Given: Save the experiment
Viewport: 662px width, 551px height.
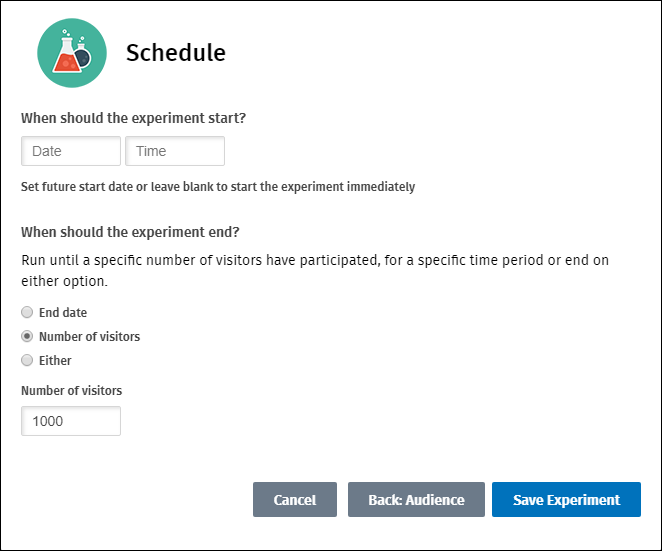Looking at the screenshot, I should [566, 500].
